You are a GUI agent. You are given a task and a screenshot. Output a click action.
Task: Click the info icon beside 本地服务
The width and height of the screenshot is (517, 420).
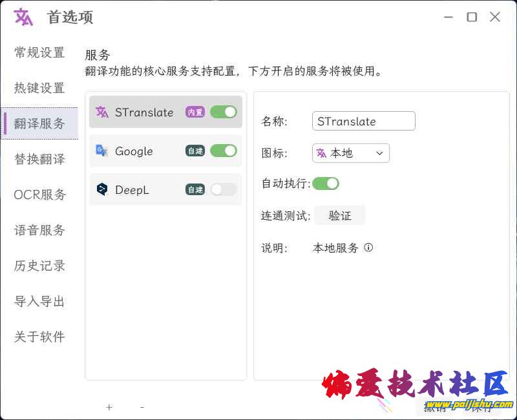point(368,247)
